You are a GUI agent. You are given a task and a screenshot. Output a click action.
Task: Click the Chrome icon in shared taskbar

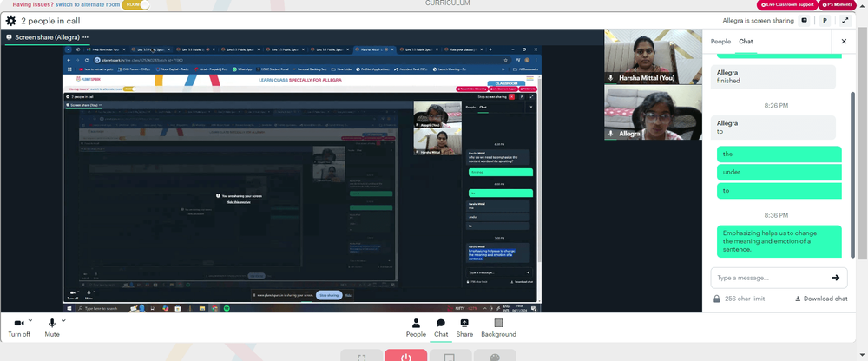click(214, 308)
